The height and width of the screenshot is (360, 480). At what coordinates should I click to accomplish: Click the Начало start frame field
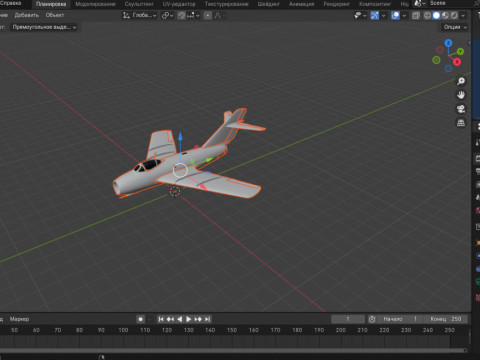(x=400, y=319)
